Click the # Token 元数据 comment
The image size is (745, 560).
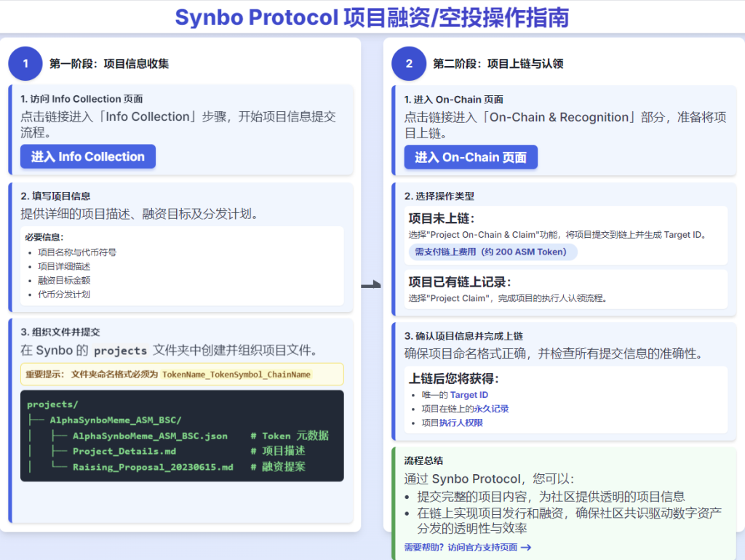coord(290,436)
